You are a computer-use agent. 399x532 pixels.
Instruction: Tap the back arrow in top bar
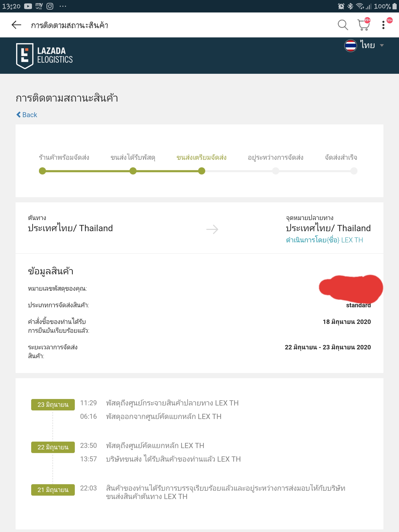coord(16,25)
